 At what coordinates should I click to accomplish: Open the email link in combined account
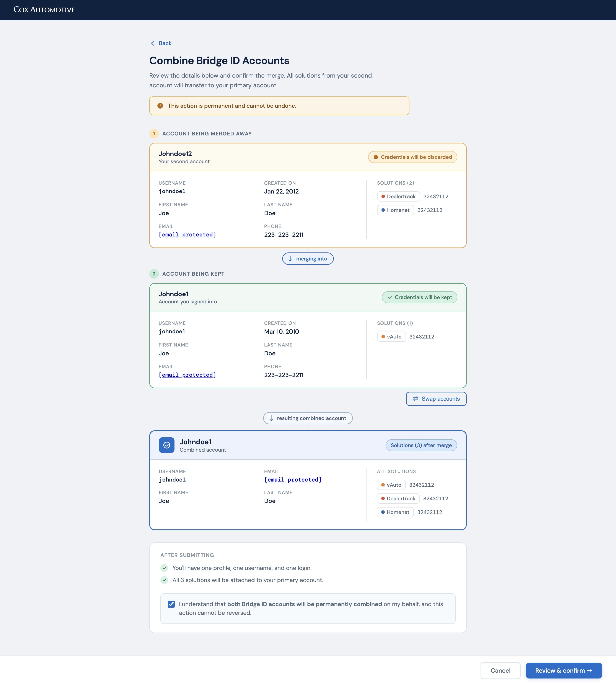click(x=292, y=480)
